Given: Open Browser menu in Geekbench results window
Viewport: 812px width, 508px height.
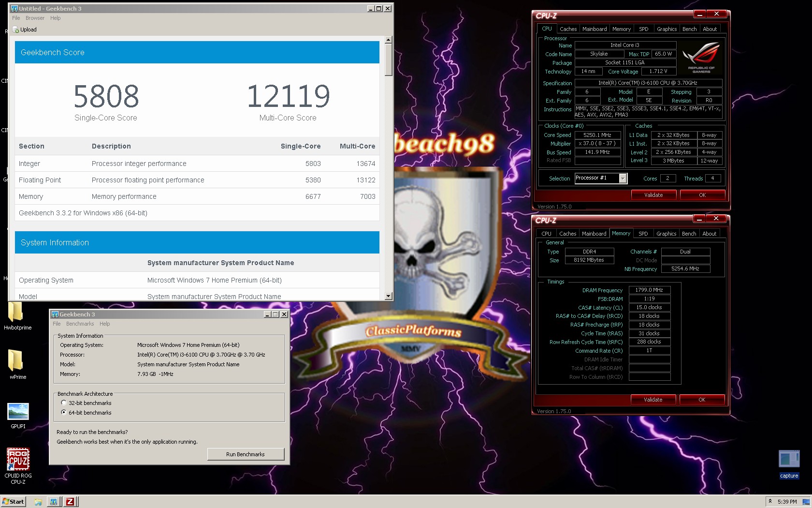Looking at the screenshot, I should pos(35,18).
